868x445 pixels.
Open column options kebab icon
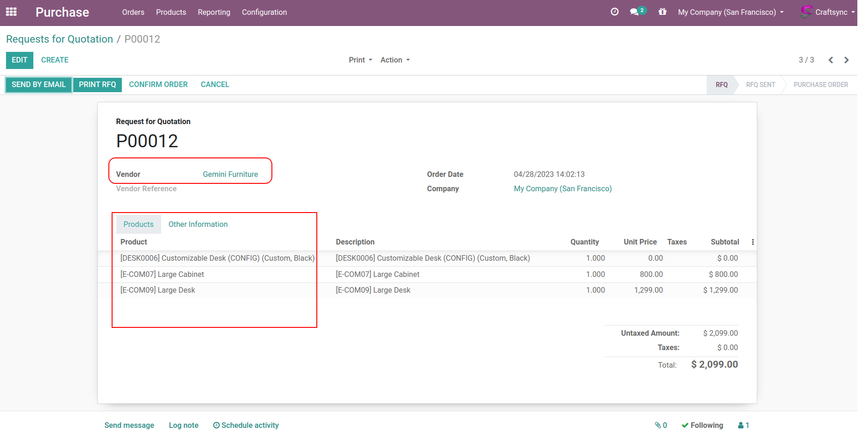(753, 242)
